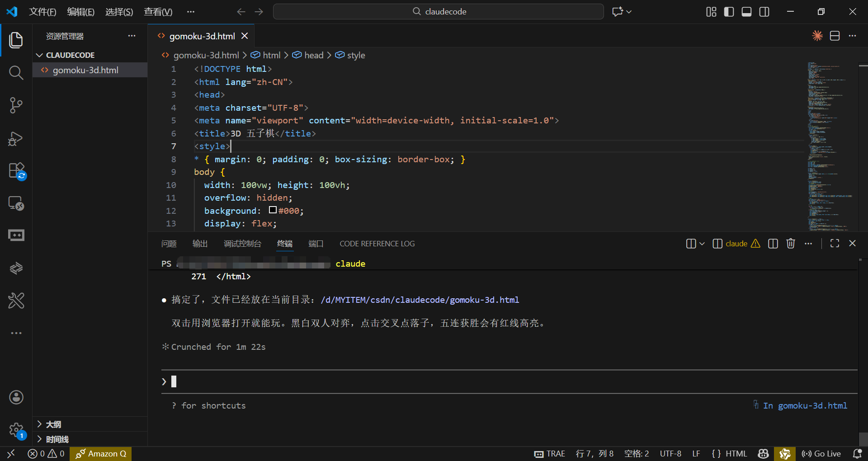The height and width of the screenshot is (461, 868).
Task: Open the Manage gear icon
Action: coord(17,430)
